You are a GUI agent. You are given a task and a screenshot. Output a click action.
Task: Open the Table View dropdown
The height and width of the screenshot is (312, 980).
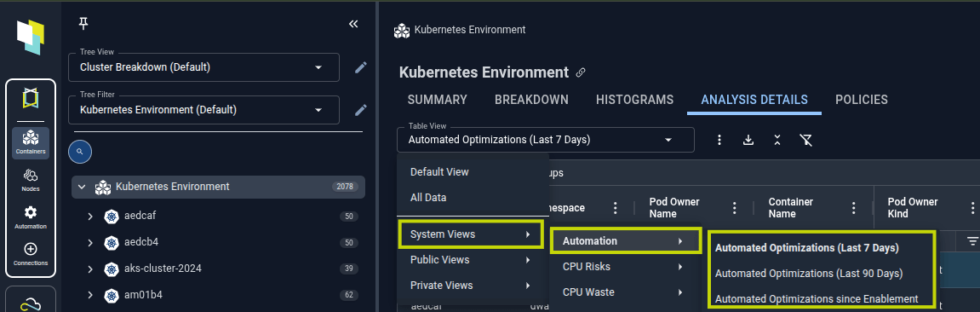click(x=546, y=140)
